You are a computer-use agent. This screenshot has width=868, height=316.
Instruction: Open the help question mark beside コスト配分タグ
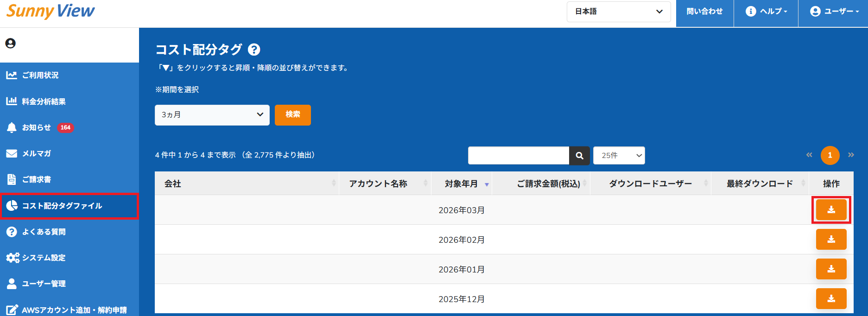tap(254, 50)
